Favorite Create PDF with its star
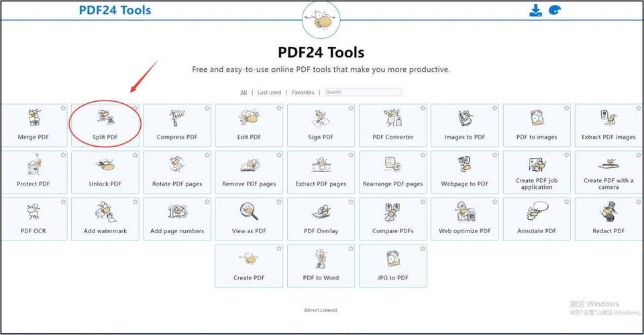644x335 pixels. [279, 249]
